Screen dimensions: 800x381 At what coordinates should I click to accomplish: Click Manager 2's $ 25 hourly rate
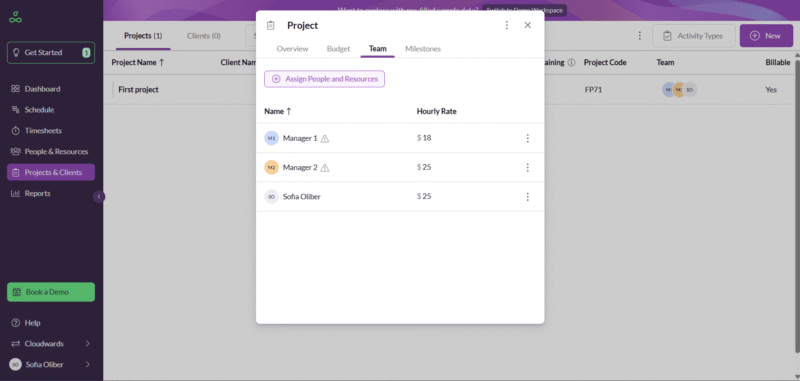tap(424, 167)
